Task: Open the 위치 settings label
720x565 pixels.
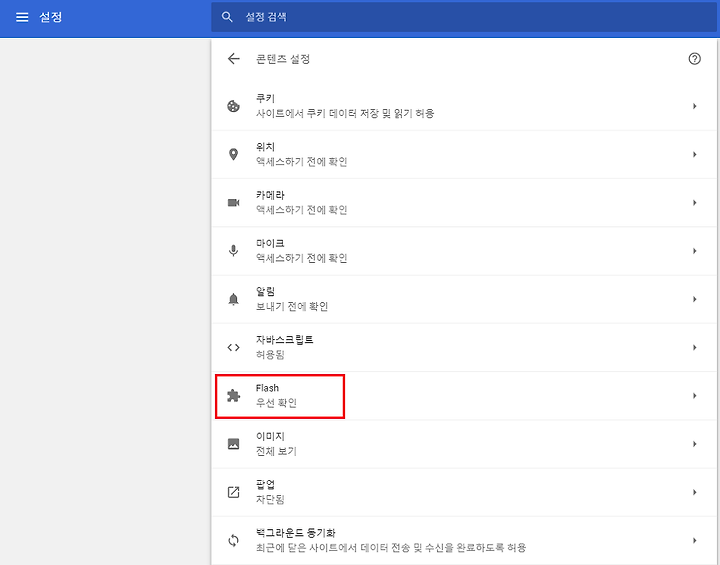Action: coord(265,147)
